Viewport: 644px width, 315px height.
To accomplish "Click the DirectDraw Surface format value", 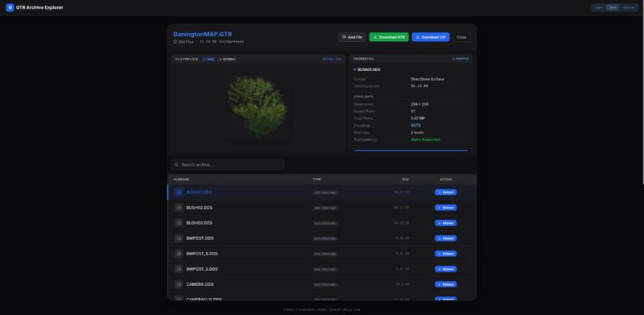I will coord(427,78).
